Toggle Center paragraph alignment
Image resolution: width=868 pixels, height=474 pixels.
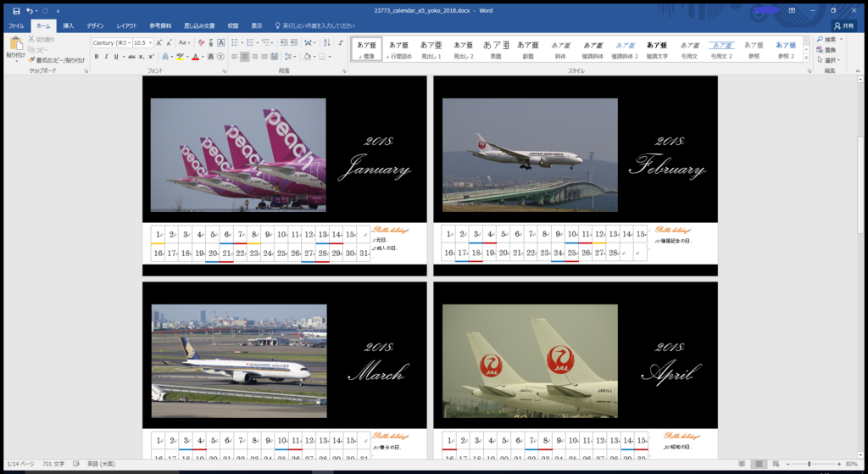pyautogui.click(x=245, y=57)
